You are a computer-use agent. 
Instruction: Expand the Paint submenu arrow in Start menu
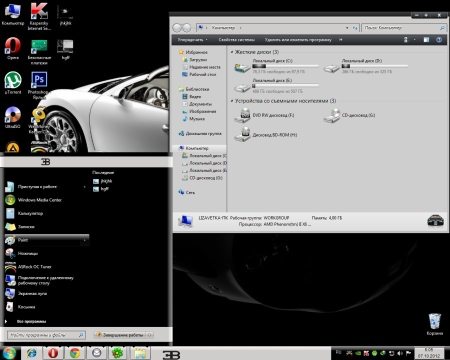pos(85,240)
